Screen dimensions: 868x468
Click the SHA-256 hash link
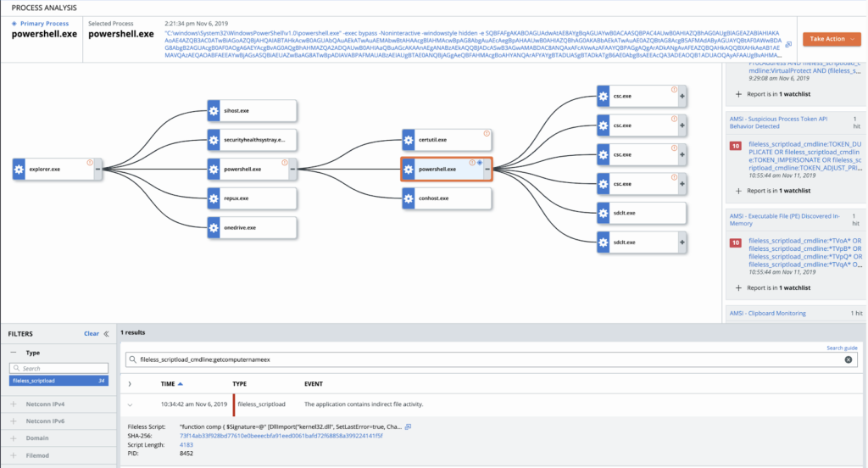click(x=281, y=436)
